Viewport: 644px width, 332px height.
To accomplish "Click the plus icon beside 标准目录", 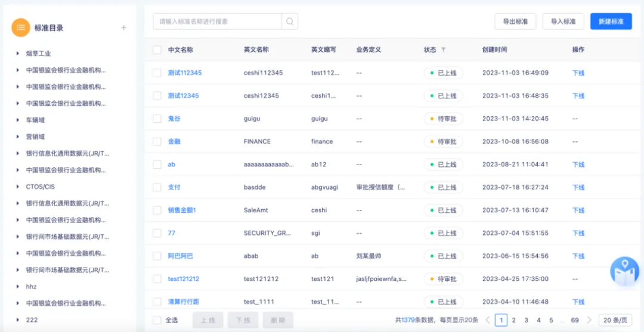I will tap(124, 27).
